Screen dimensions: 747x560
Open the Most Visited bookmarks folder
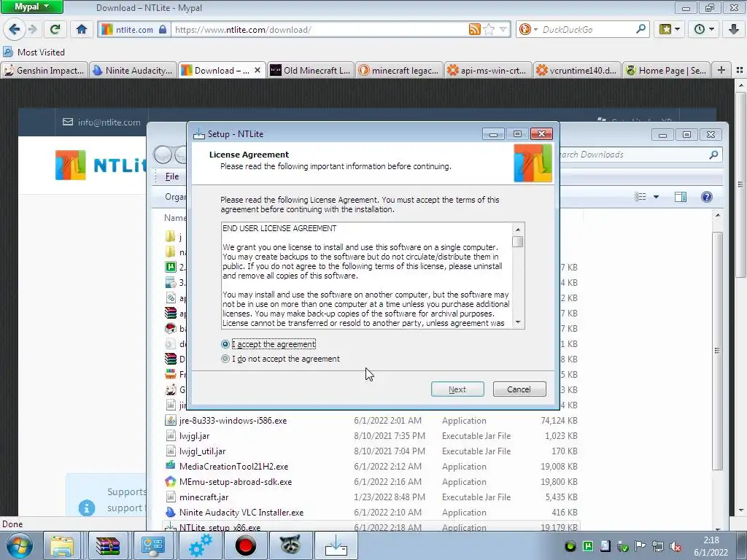pos(34,52)
